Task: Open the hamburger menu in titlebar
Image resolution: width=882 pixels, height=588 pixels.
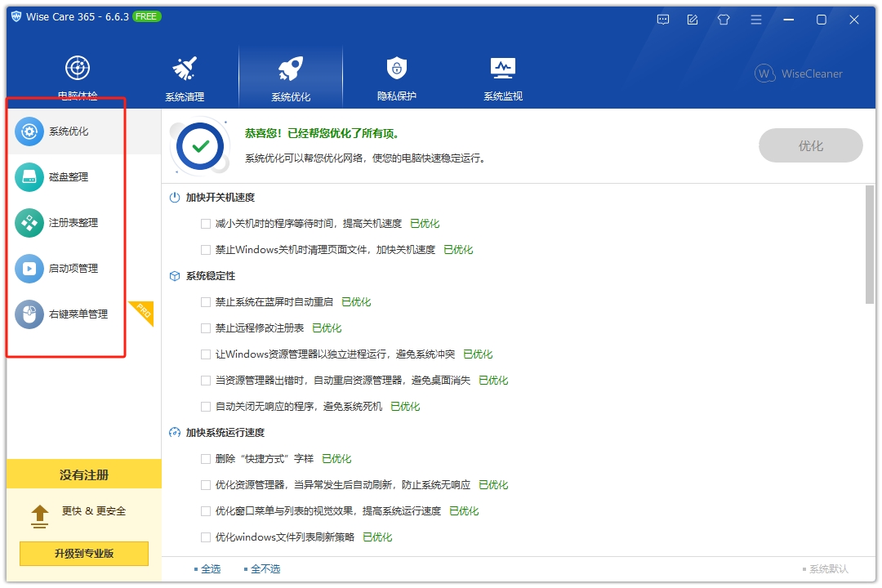Action: [x=755, y=19]
